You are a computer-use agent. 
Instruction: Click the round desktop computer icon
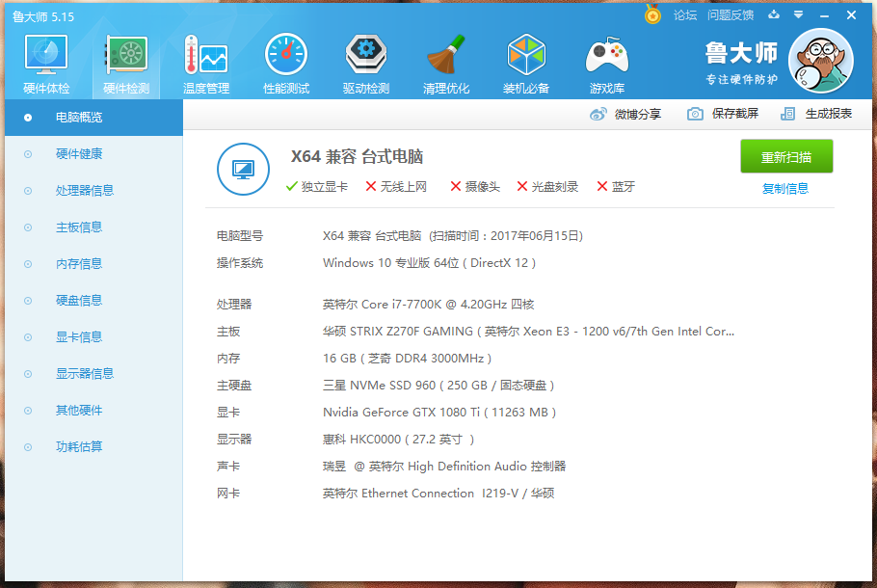coord(243,170)
